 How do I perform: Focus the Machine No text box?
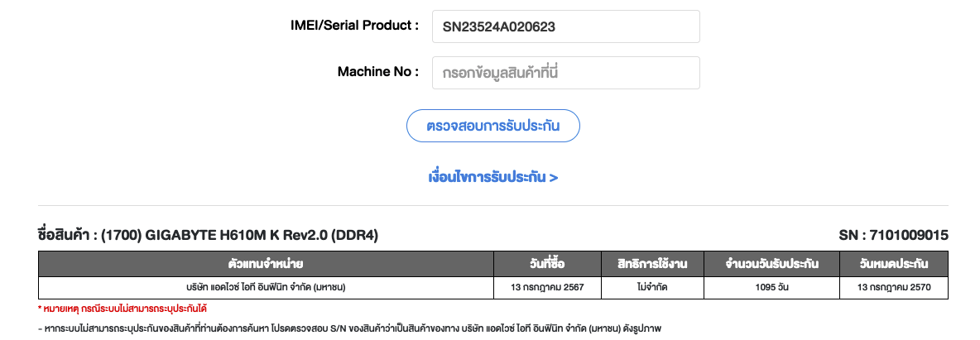tap(565, 73)
